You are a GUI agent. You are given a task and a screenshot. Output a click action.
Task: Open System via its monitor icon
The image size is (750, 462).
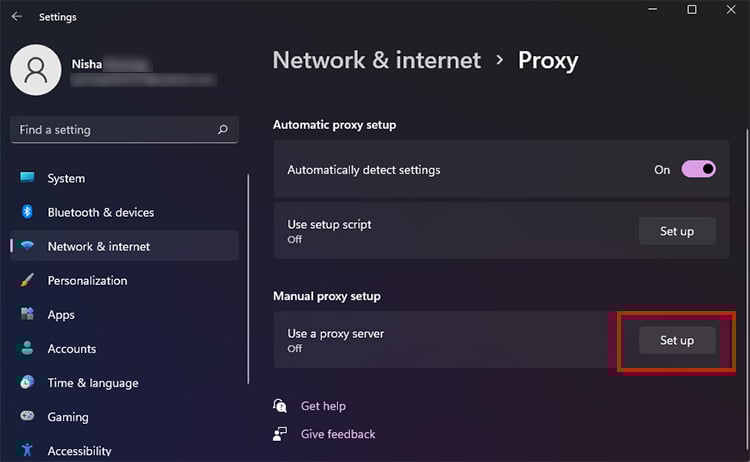pos(27,178)
